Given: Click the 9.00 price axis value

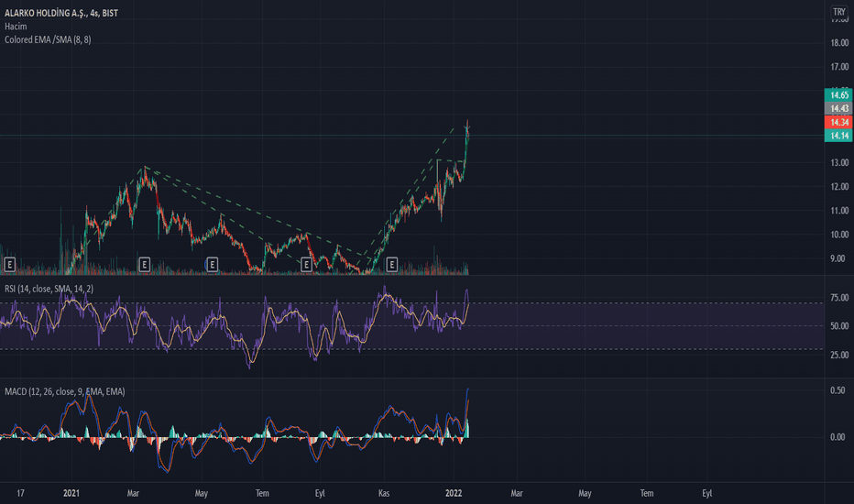Looking at the screenshot, I should point(838,258).
